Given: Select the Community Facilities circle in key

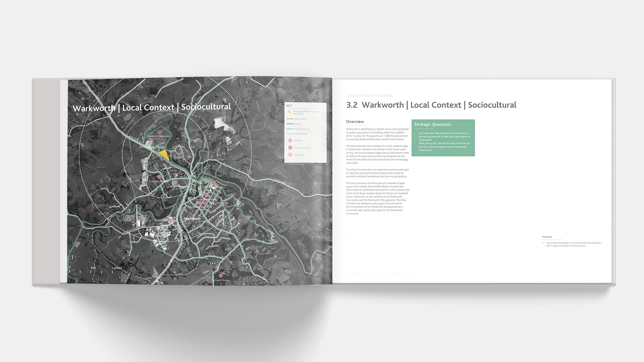Looking at the screenshot, I should tap(290, 148).
